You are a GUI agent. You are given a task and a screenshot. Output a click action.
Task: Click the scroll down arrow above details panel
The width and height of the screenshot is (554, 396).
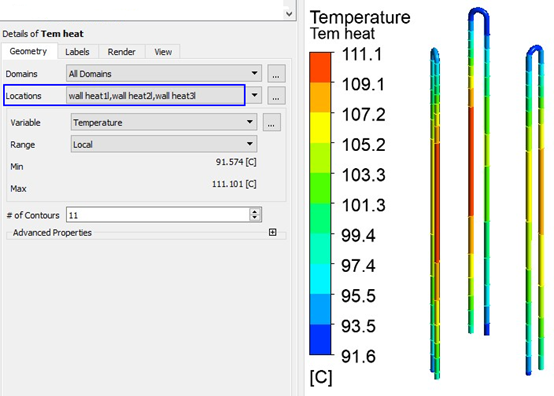coord(289,14)
